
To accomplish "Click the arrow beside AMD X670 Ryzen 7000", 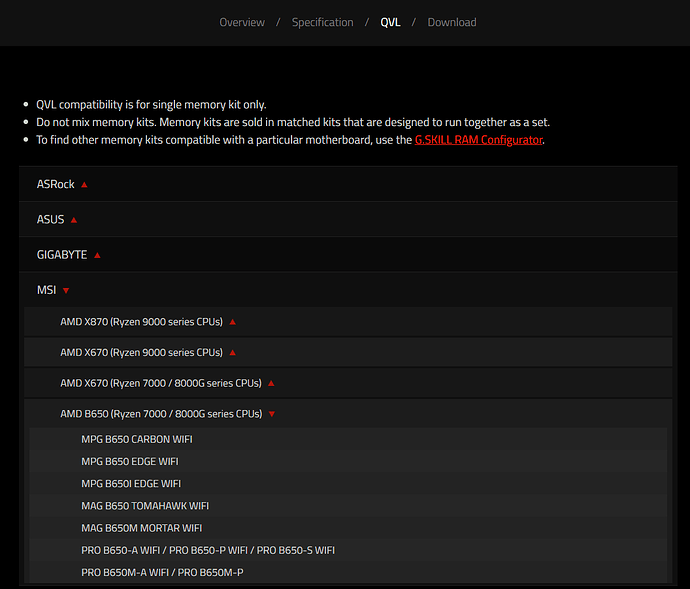I will tap(271, 383).
